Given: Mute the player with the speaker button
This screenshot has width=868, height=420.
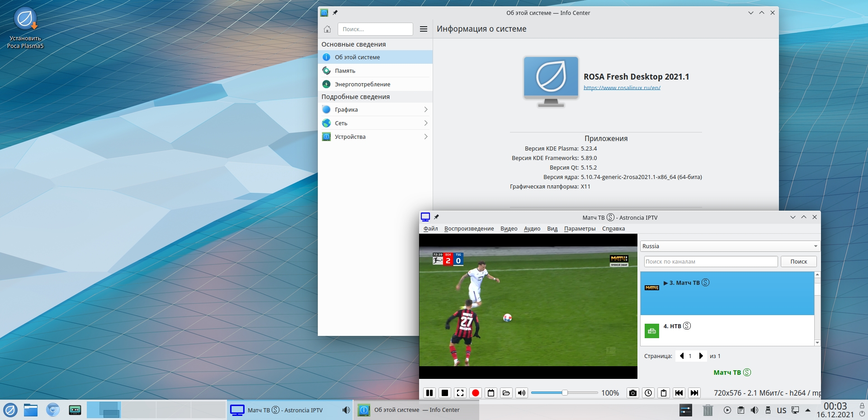Looking at the screenshot, I should pyautogui.click(x=522, y=393).
